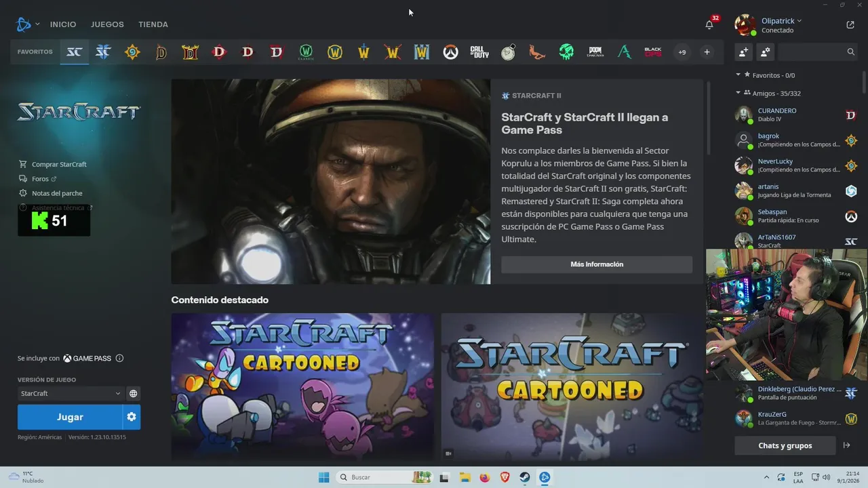Viewport: 868px width, 488px height.
Task: Open friend management settings icon
Action: pyautogui.click(x=765, y=52)
